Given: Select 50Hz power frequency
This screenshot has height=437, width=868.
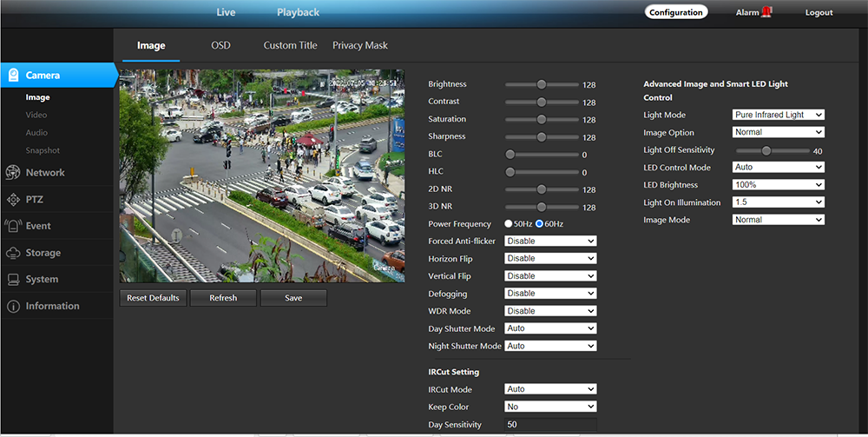Looking at the screenshot, I should [x=509, y=224].
